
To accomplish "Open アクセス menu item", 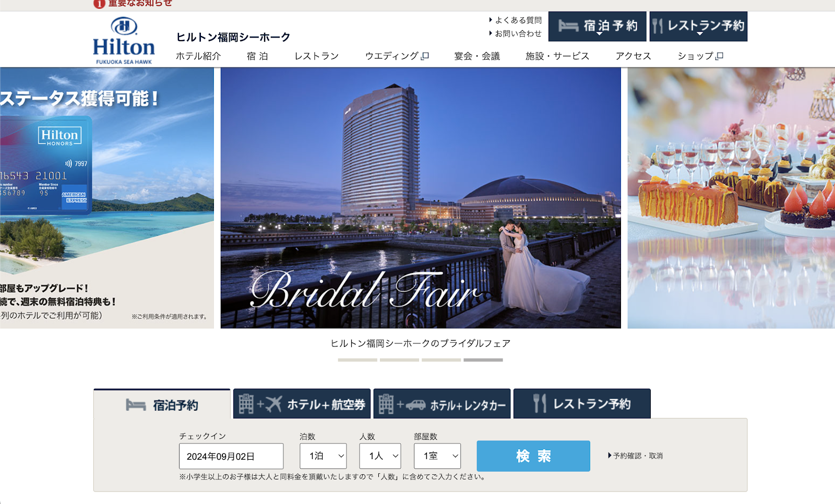I will [633, 56].
